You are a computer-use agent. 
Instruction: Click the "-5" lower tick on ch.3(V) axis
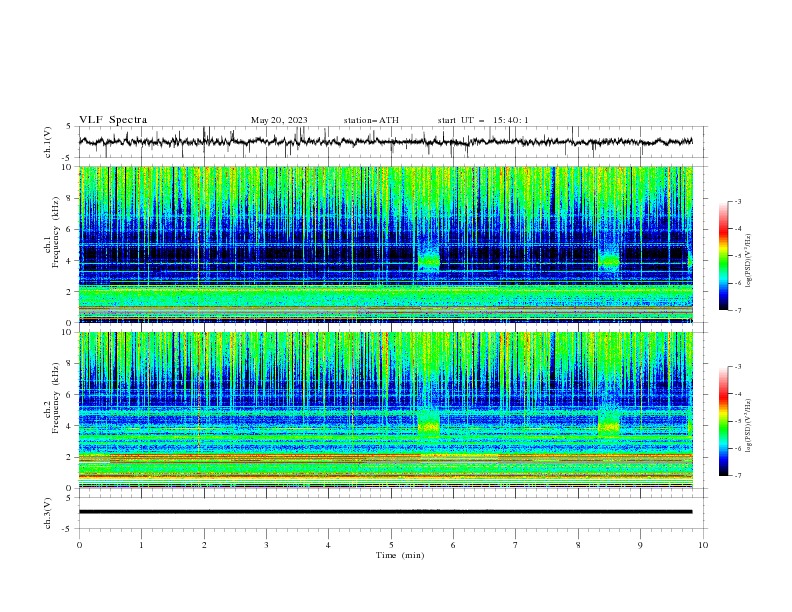pos(68,529)
